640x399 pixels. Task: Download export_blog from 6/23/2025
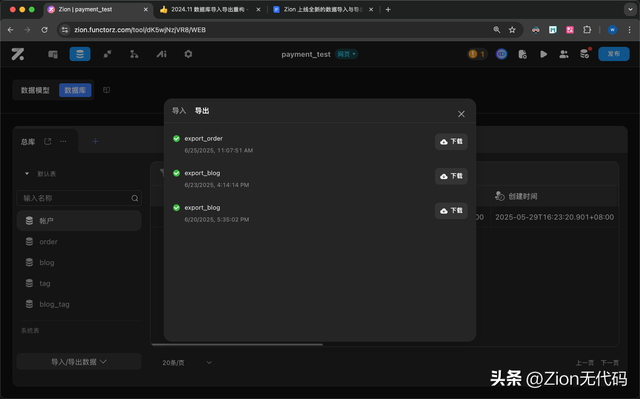pos(451,176)
